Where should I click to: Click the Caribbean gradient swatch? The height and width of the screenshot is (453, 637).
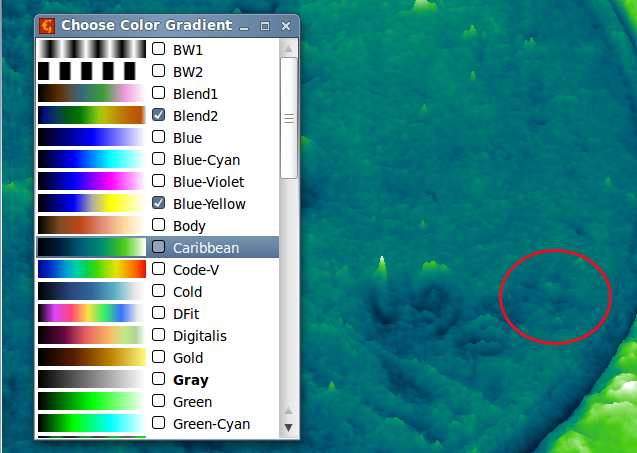(92, 247)
